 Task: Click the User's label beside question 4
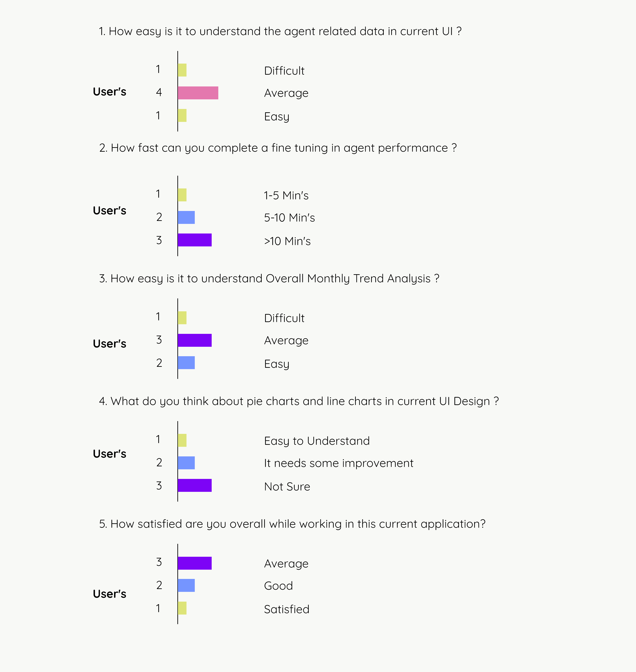109,454
